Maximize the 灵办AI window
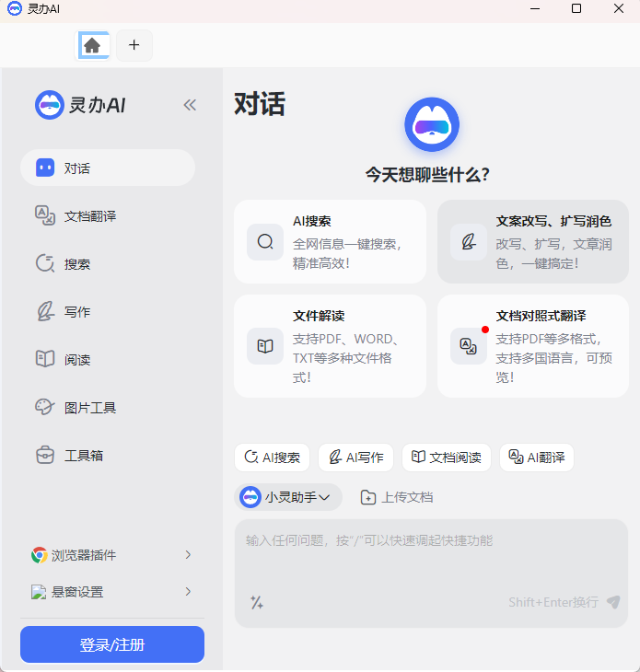This screenshot has width=640, height=672. [576, 8]
